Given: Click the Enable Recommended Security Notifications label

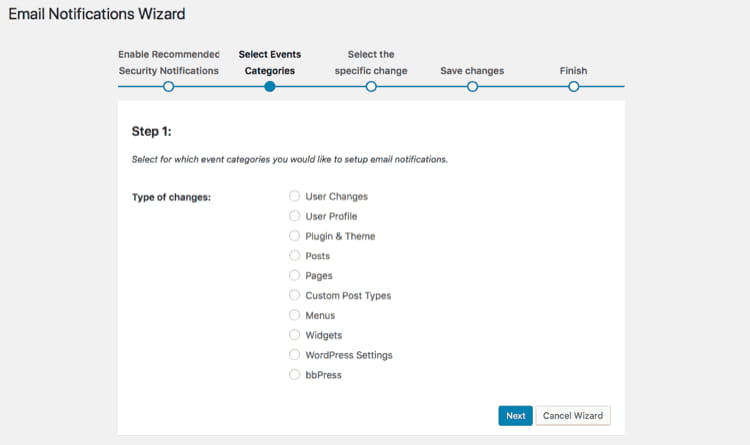Looking at the screenshot, I should 168,62.
